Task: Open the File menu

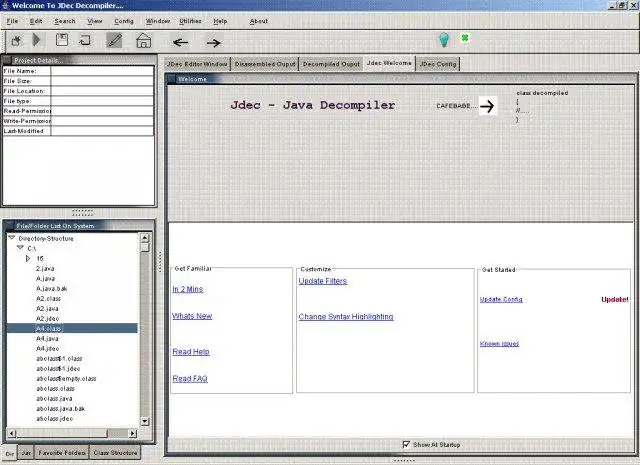Action: pyautogui.click(x=12, y=21)
